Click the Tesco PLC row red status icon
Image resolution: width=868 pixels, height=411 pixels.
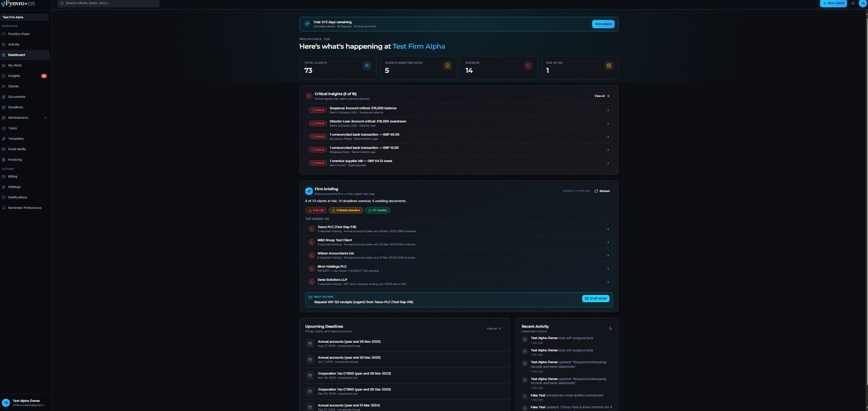click(311, 229)
